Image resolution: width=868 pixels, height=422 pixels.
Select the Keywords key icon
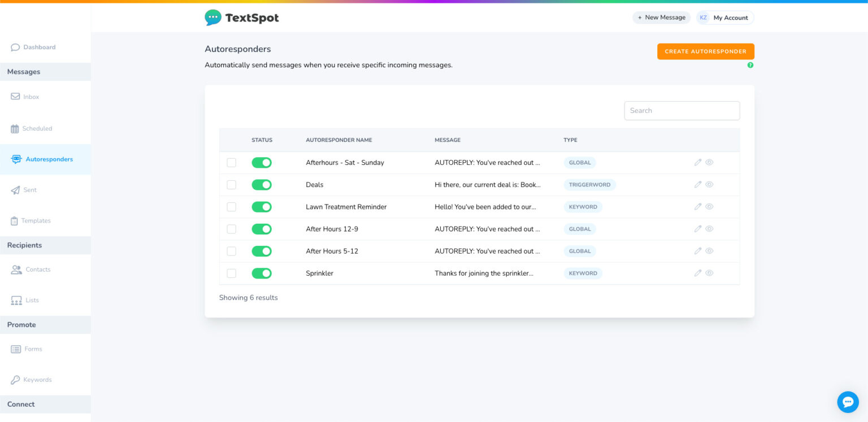pos(16,380)
